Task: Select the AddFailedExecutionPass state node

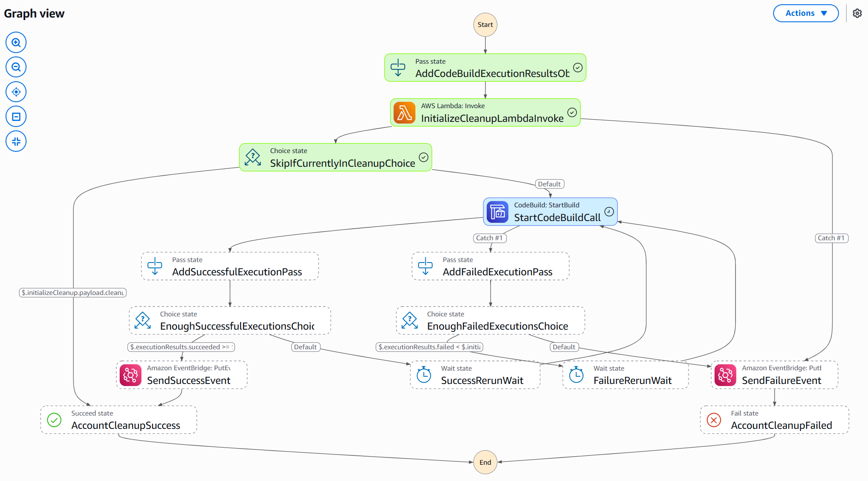Action: click(x=490, y=266)
